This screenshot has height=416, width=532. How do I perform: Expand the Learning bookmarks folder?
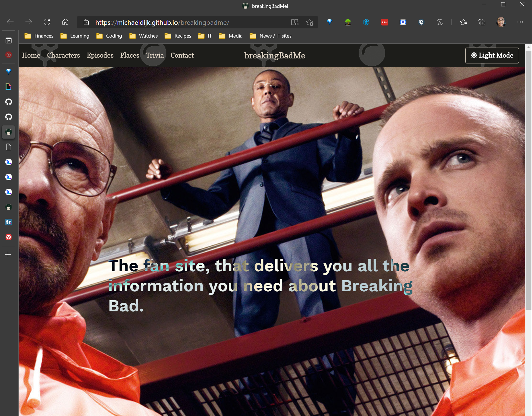tap(75, 36)
